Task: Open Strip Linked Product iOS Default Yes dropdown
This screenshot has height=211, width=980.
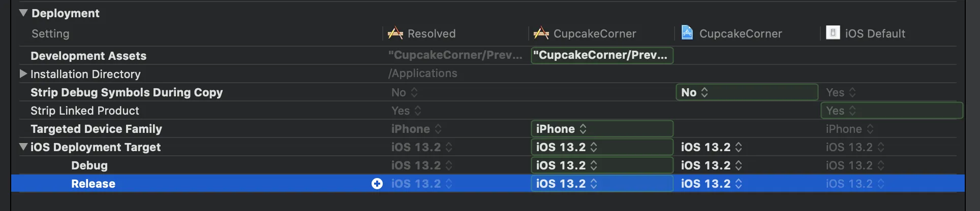Action: tap(841, 111)
